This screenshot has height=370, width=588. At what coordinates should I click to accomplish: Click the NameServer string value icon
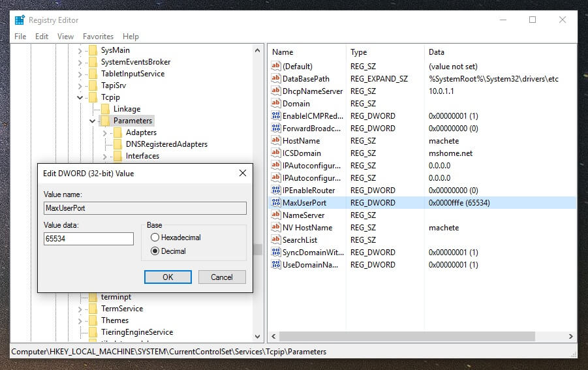pyautogui.click(x=276, y=215)
